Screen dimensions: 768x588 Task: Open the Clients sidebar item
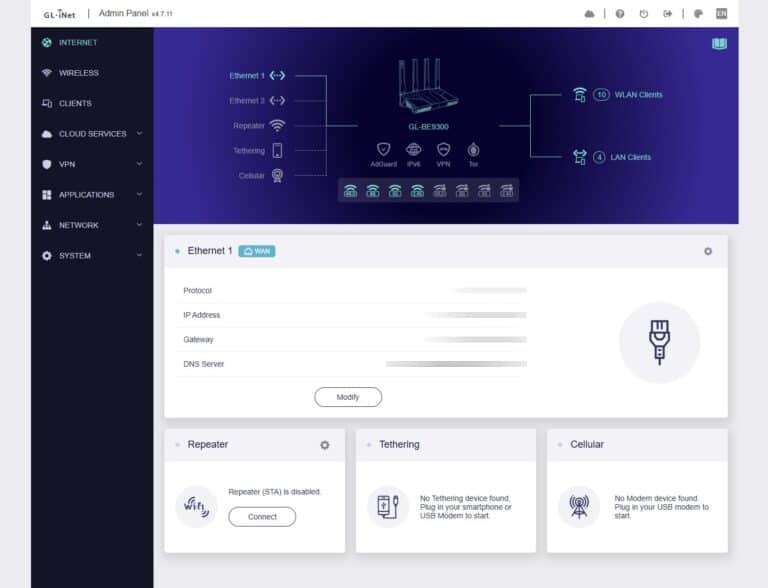pyautogui.click(x=92, y=103)
